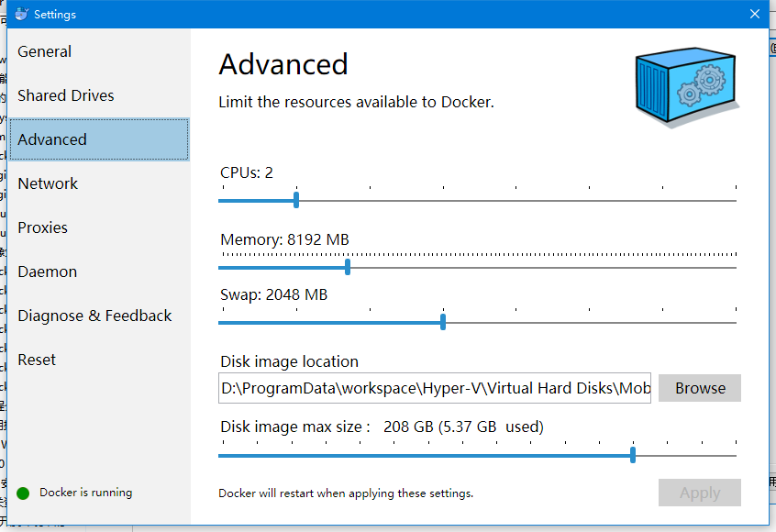Screen dimensions: 776x532
Task: Go to Proxies settings
Action: click(x=99, y=227)
